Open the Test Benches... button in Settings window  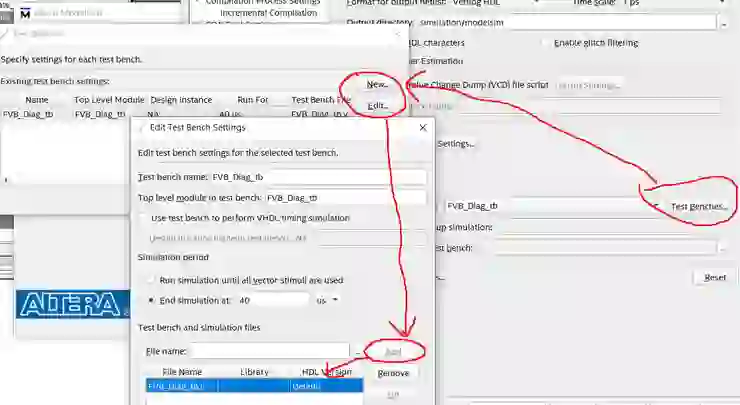(699, 206)
